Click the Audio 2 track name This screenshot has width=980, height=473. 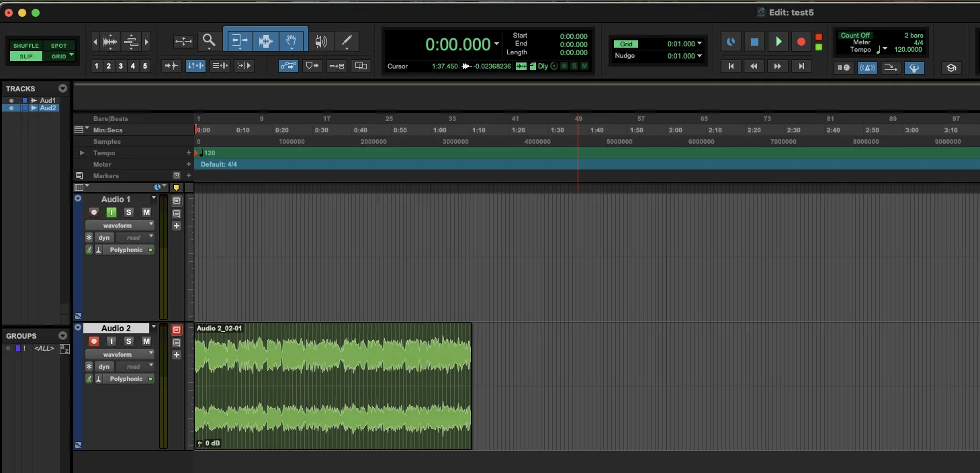point(116,329)
